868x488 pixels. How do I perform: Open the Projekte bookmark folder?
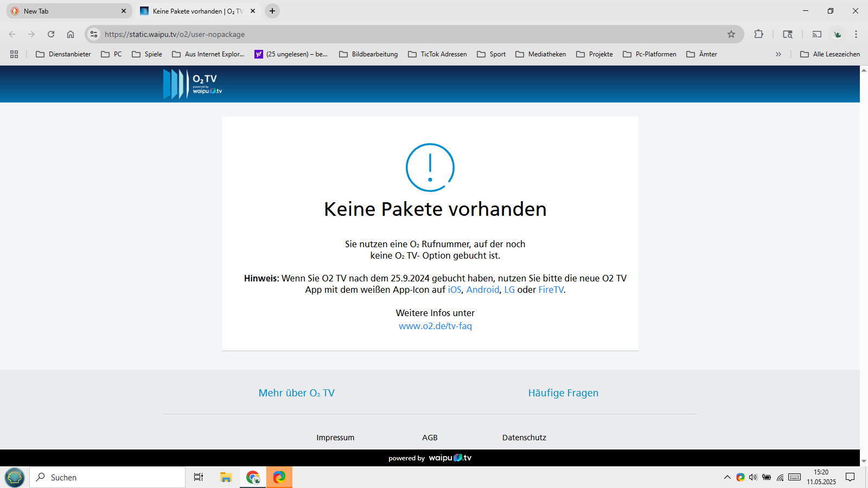coord(595,54)
